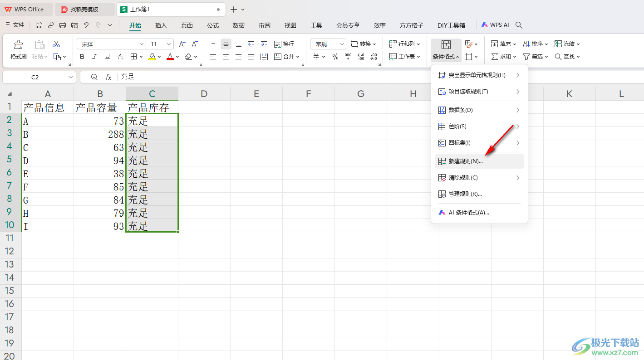644x360 pixels.
Task: Expand the Merge (合并) dropdown
Action: coord(298,57)
